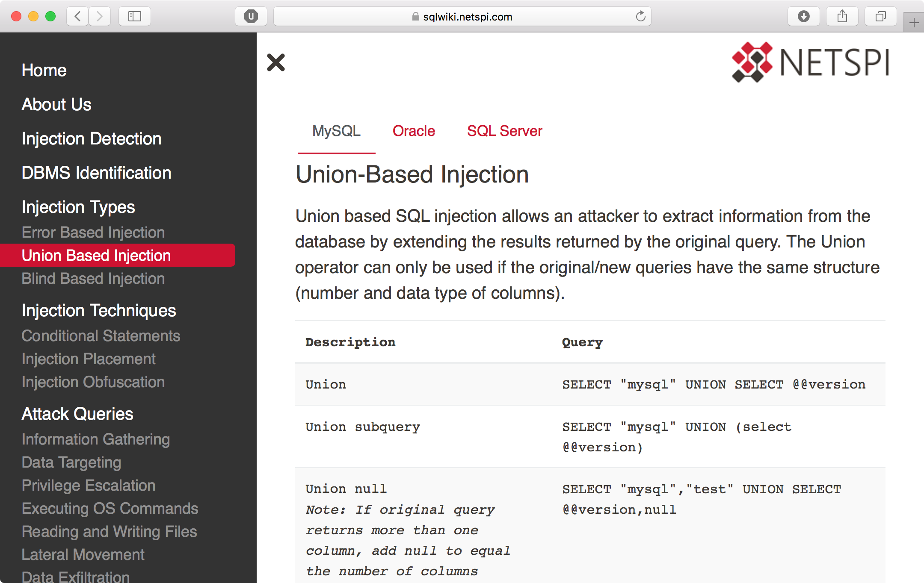Click the query 'SELECT "mysql" UNION (select @@version)'
Viewport: 924px width, 583px height.
point(677,437)
